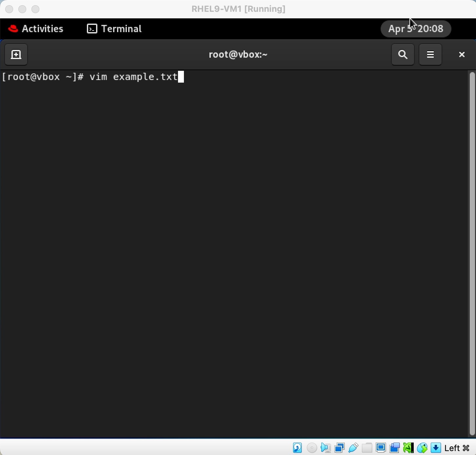Image resolution: width=476 pixels, height=455 pixels.
Task: Click the VirtualBox video recording icon
Action: 394,447
